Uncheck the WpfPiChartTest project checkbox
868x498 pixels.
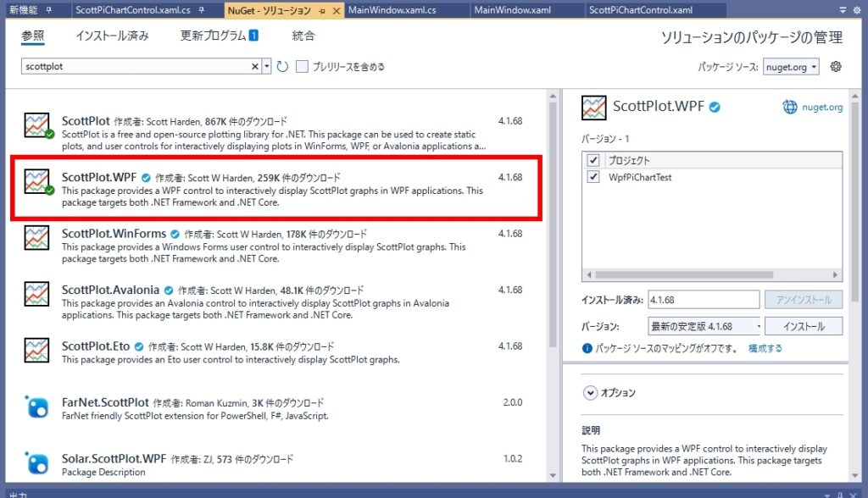coord(593,177)
